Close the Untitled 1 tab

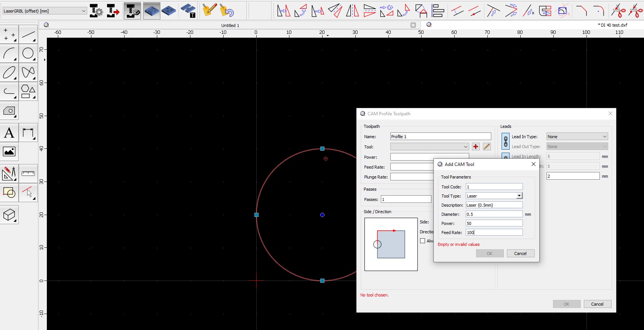click(x=413, y=25)
